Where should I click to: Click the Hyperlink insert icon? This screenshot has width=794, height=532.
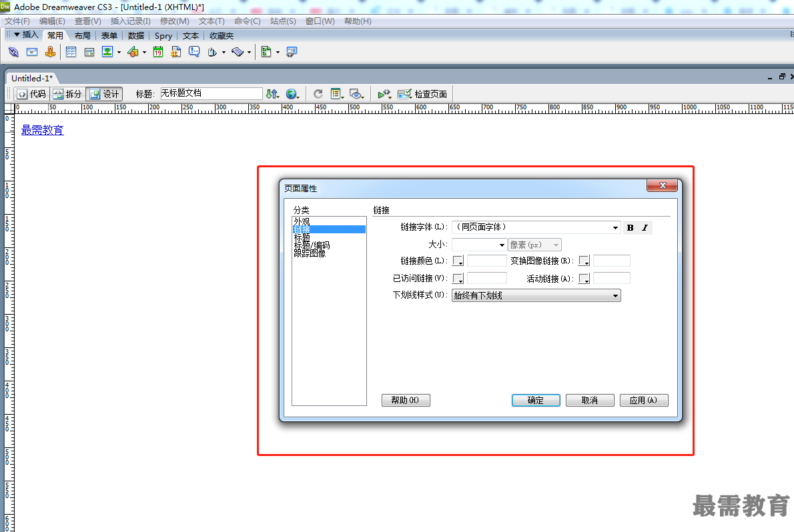13,51
